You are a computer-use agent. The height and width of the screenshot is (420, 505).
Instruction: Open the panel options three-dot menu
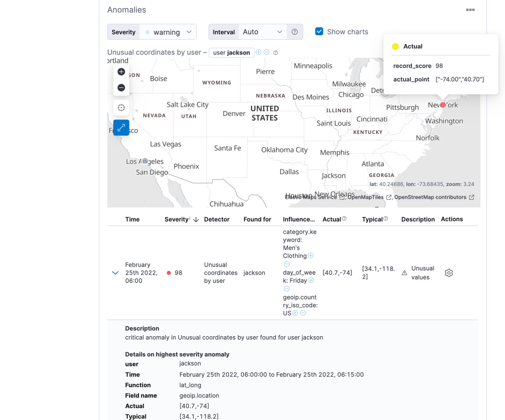pos(470,9)
